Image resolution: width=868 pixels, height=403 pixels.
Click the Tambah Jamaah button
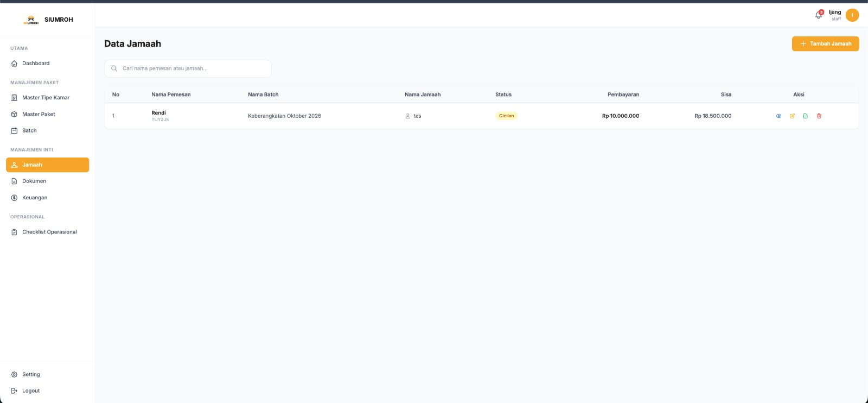point(825,43)
